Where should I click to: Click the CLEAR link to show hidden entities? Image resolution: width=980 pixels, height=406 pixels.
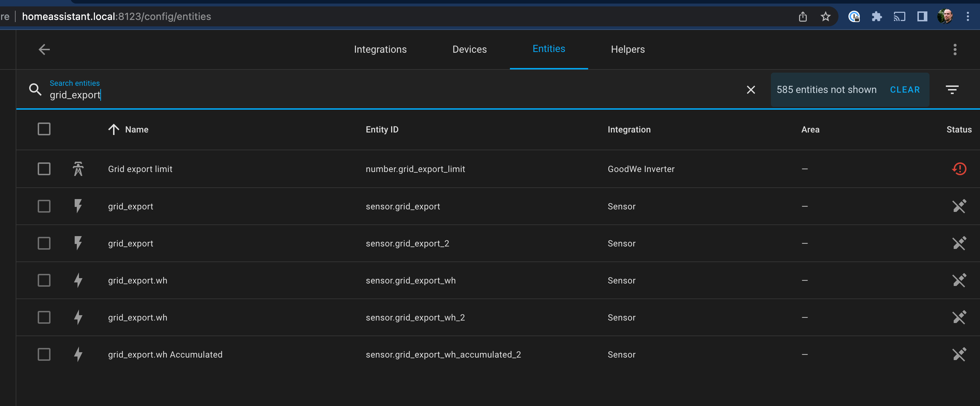click(905, 89)
